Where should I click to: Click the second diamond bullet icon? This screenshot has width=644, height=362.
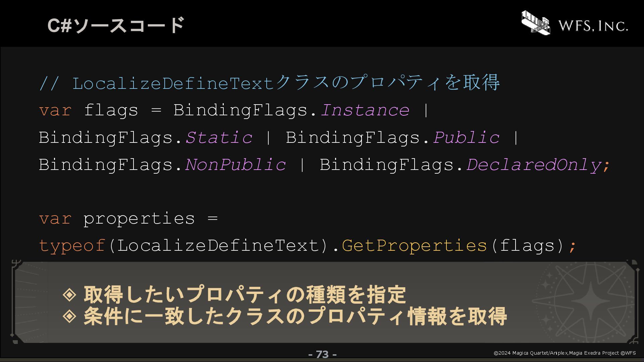point(69,316)
